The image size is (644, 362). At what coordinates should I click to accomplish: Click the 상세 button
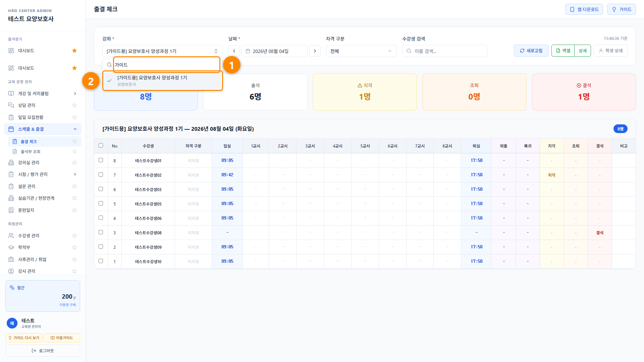pyautogui.click(x=583, y=51)
